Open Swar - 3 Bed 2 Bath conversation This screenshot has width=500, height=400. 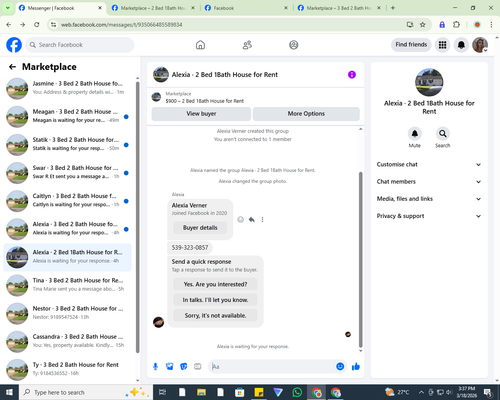pyautogui.click(x=67, y=173)
